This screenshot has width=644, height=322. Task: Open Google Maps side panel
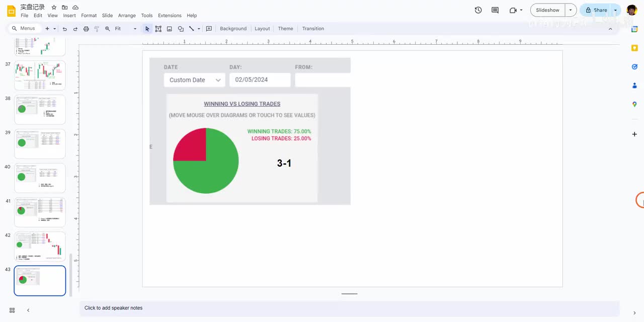click(x=634, y=104)
